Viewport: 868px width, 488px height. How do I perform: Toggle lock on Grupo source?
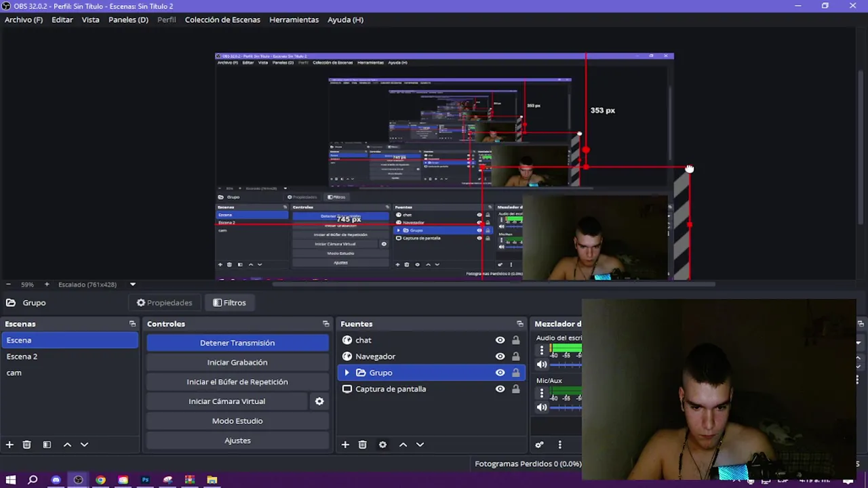click(516, 373)
